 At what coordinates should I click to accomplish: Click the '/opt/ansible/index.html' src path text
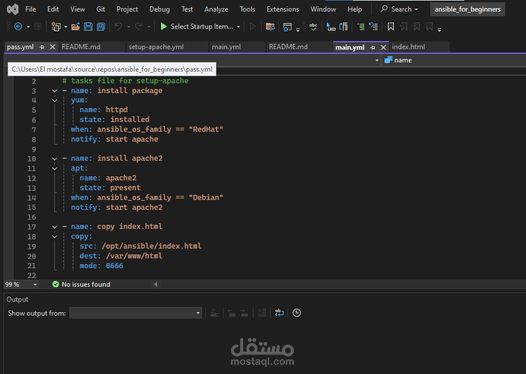point(151,246)
